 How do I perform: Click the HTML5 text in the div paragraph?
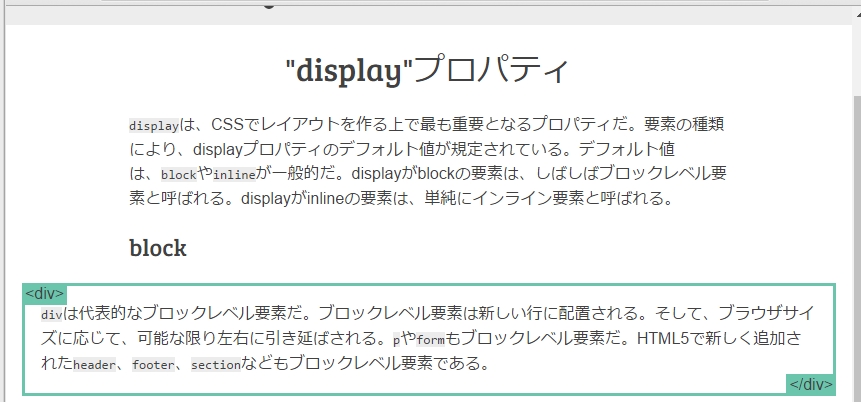[x=663, y=339]
